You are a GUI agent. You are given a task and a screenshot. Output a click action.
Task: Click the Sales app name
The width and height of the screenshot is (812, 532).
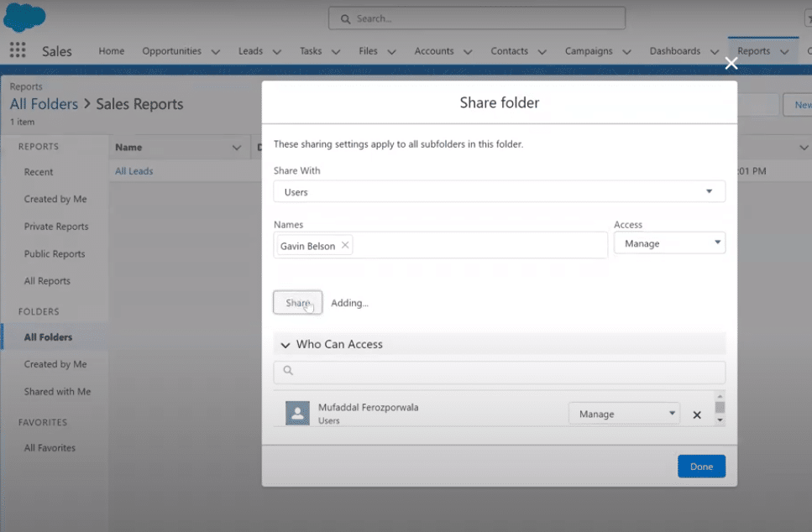(57, 51)
